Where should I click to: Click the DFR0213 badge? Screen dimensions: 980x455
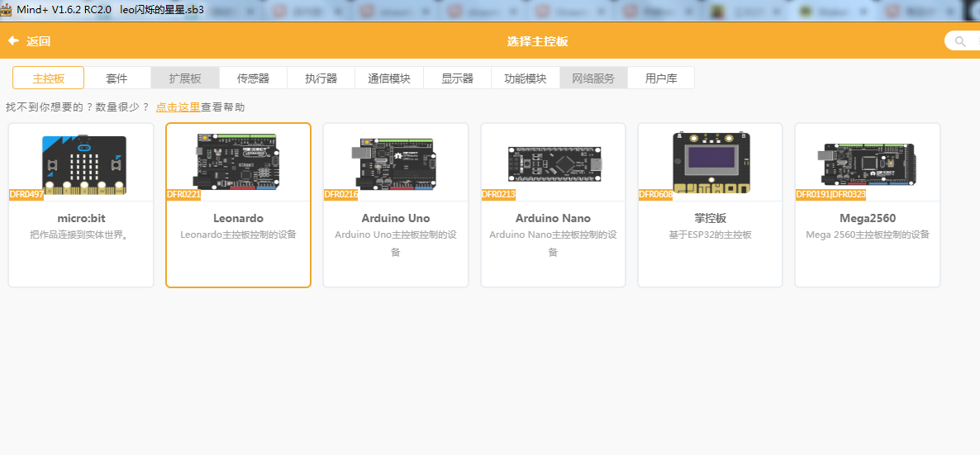coord(498,194)
